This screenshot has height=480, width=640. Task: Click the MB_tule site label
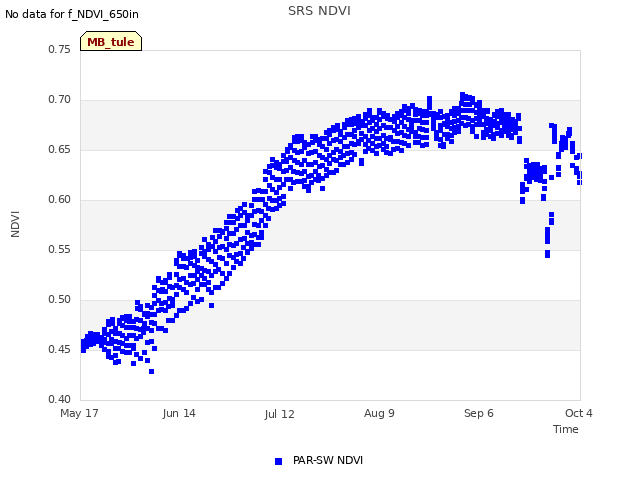click(x=111, y=41)
